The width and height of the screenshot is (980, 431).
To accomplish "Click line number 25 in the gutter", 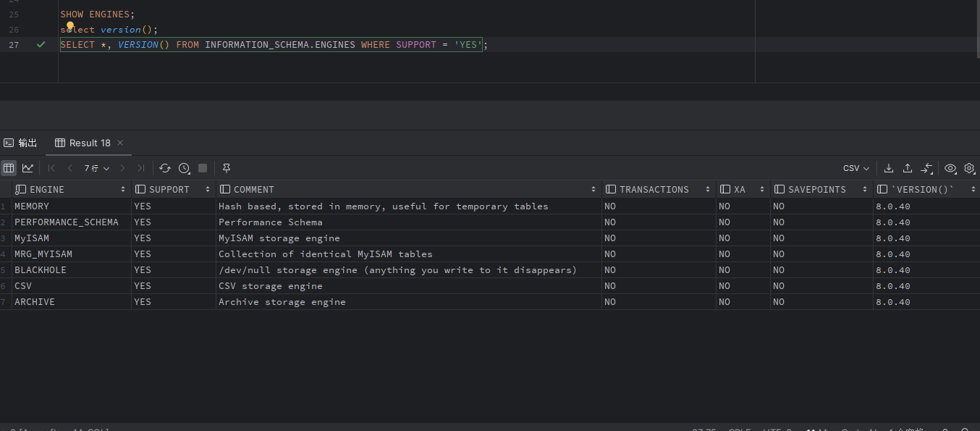I will (14, 14).
